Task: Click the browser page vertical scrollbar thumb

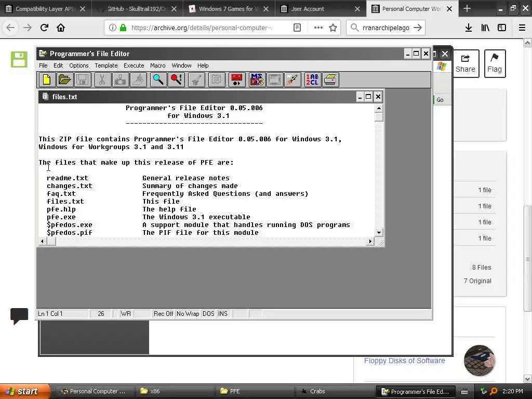Action: click(x=528, y=259)
